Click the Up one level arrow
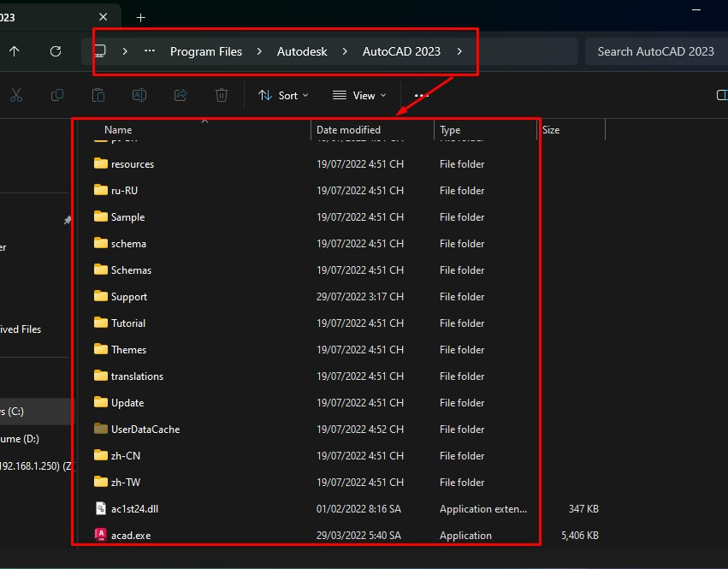The height and width of the screenshot is (569, 728). [x=15, y=51]
